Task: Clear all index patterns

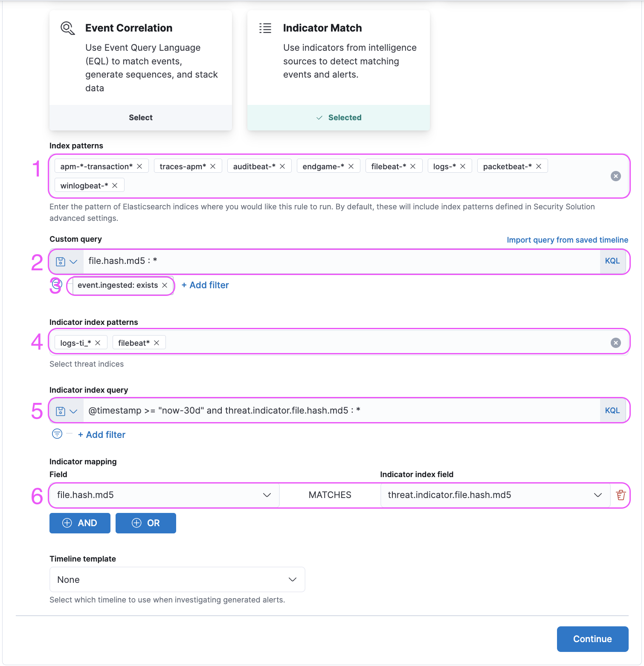Action: [x=615, y=176]
